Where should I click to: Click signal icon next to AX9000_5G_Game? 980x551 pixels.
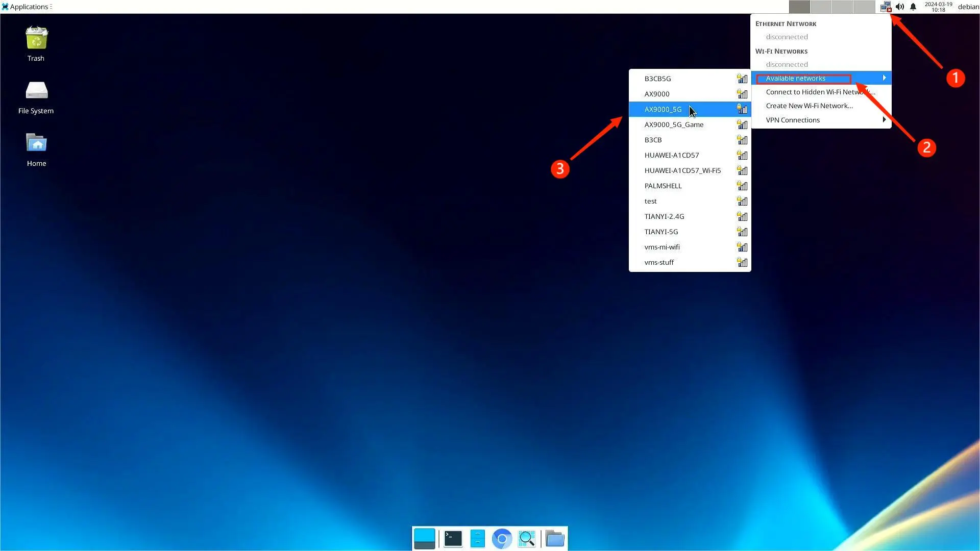[742, 124]
